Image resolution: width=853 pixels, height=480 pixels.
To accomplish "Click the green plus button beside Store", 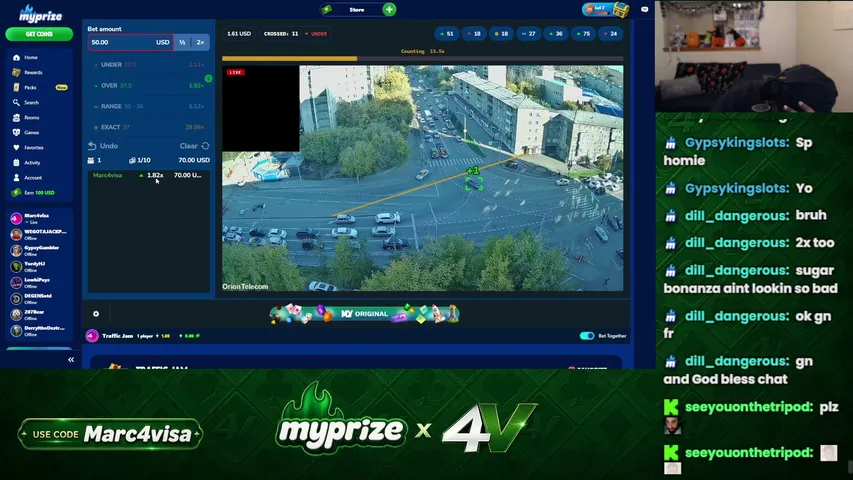I will point(389,9).
